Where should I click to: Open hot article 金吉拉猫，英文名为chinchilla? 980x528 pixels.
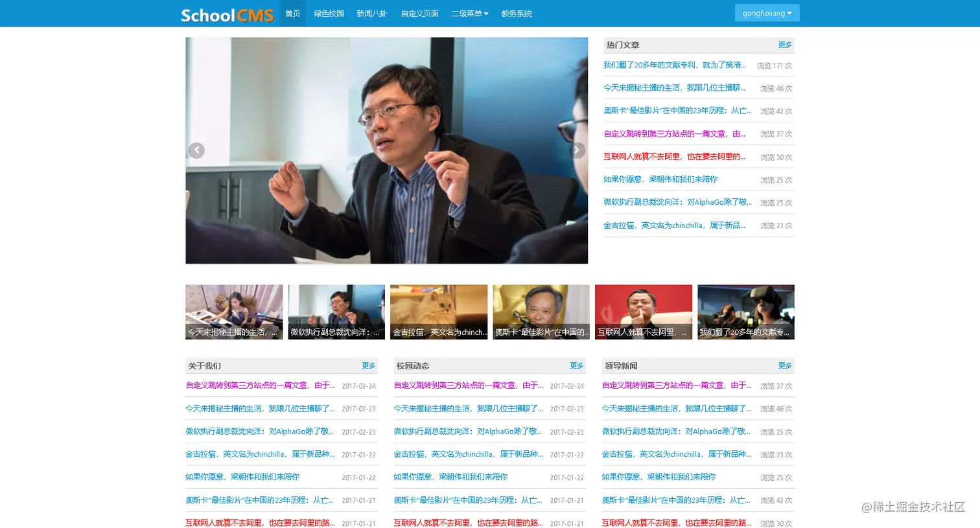(674, 225)
